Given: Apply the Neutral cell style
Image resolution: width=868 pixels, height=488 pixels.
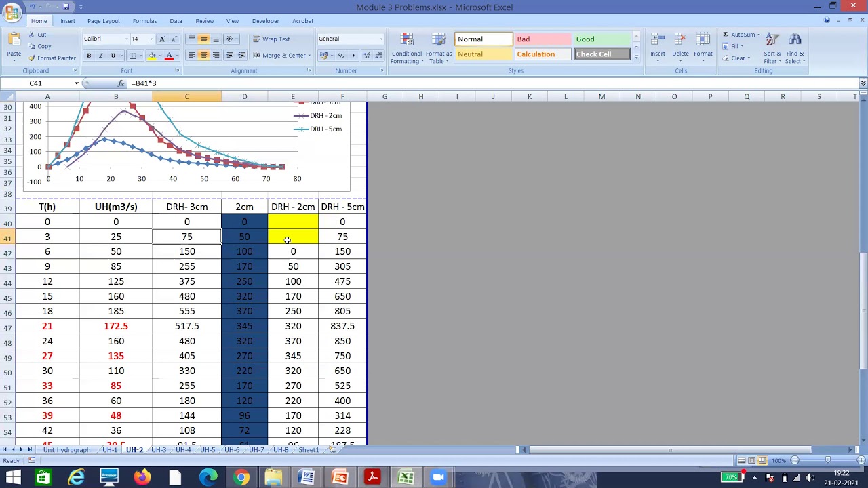Looking at the screenshot, I should point(484,54).
